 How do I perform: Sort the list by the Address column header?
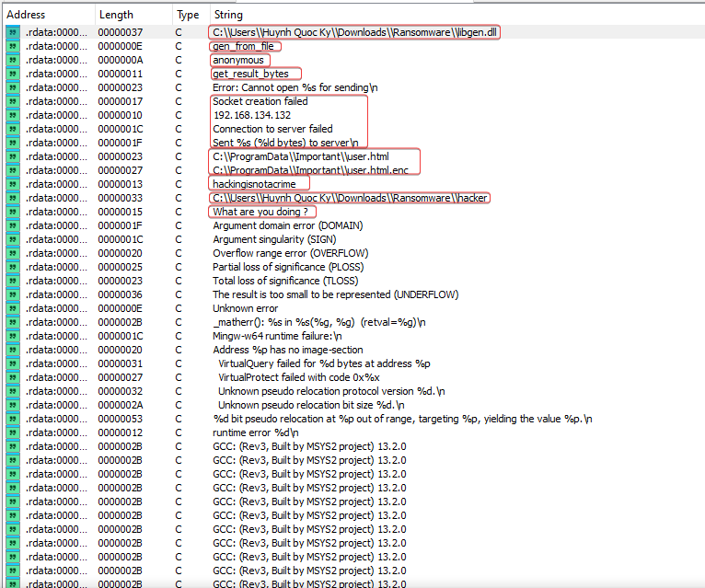(26, 15)
